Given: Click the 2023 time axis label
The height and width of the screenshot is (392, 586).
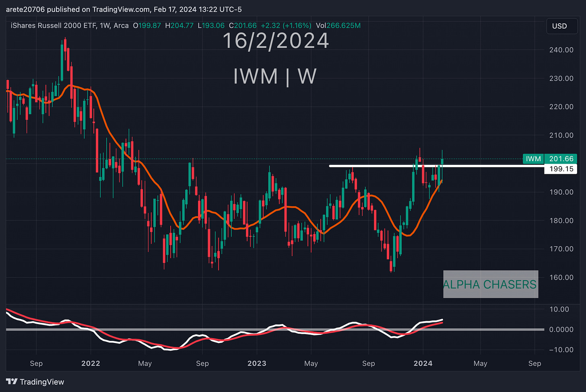Looking at the screenshot, I should click(257, 363).
